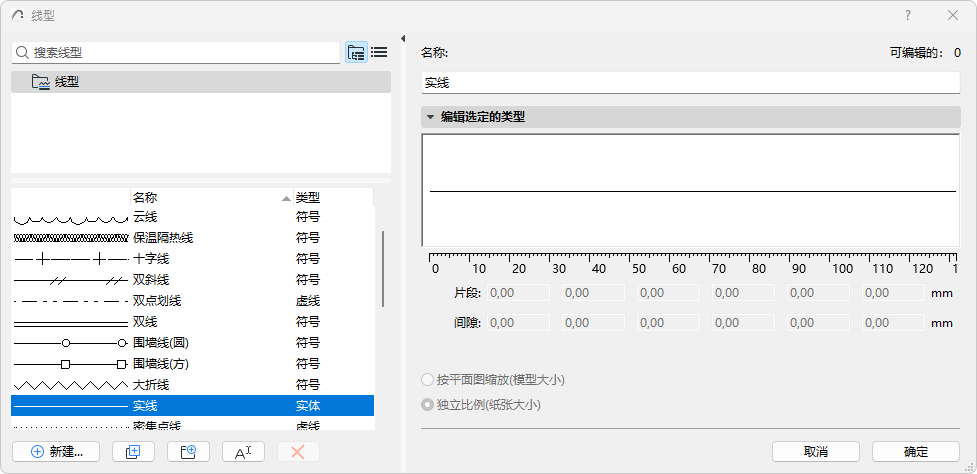Select the 双点划线 row
The height and width of the screenshot is (474, 977).
[x=193, y=301]
